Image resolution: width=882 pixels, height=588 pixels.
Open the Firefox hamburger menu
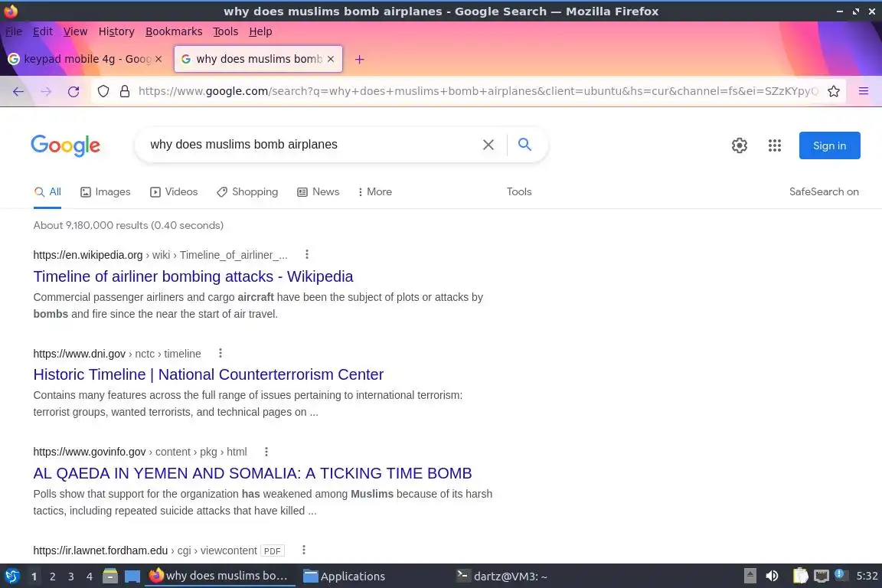click(x=864, y=91)
